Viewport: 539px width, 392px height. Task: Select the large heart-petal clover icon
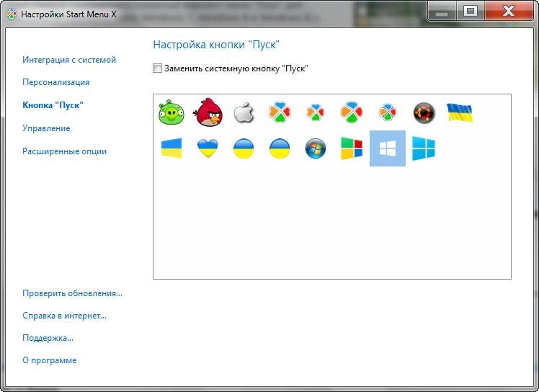click(x=280, y=112)
